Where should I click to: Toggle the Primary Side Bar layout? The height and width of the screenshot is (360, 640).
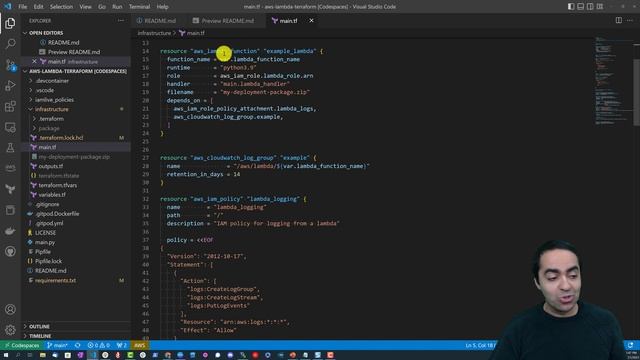pyautogui.click(x=571, y=7)
